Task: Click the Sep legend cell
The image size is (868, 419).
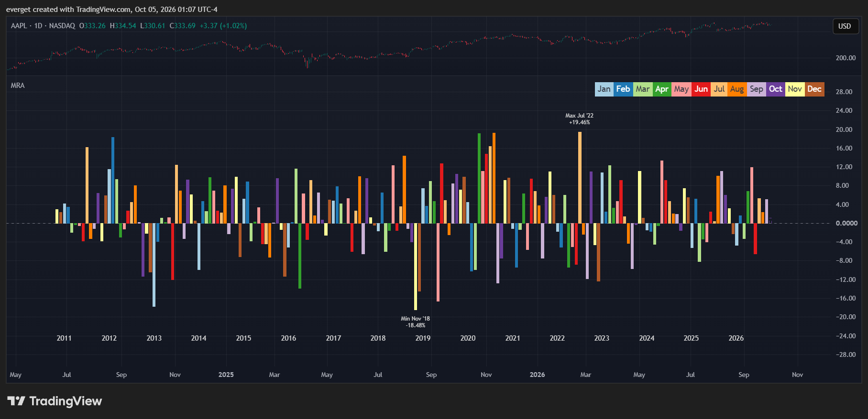Action: [x=757, y=89]
